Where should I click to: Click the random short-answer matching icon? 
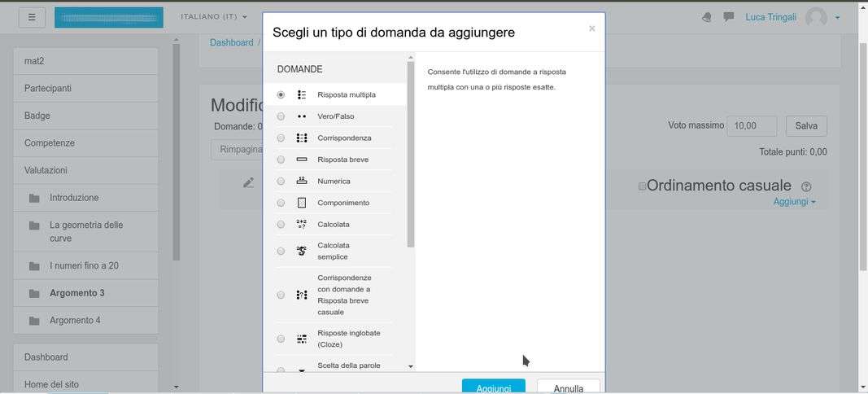pyautogui.click(x=302, y=295)
